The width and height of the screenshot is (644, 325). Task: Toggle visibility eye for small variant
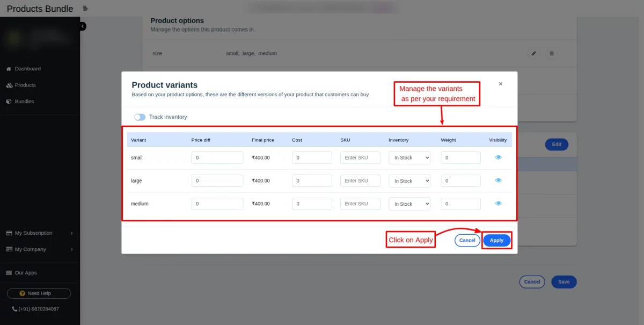[x=499, y=157]
